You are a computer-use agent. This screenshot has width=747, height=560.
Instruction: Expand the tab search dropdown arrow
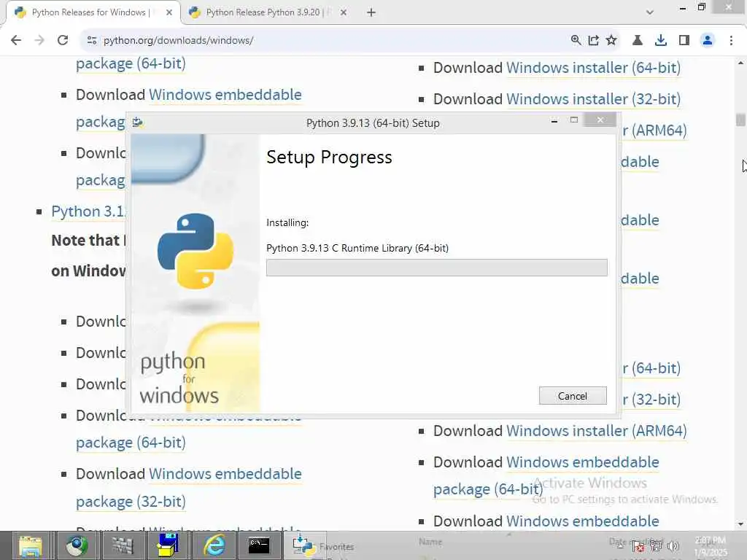click(x=649, y=12)
